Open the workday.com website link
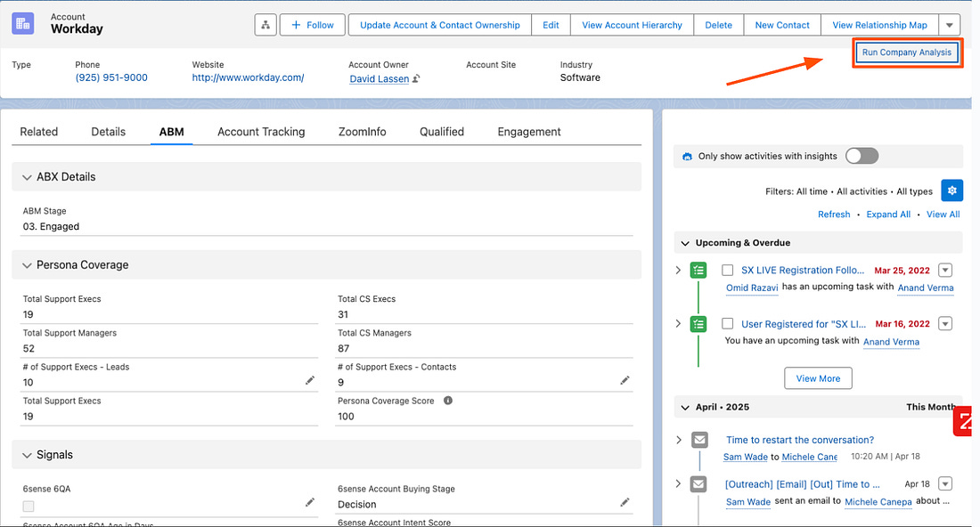 pyautogui.click(x=249, y=78)
